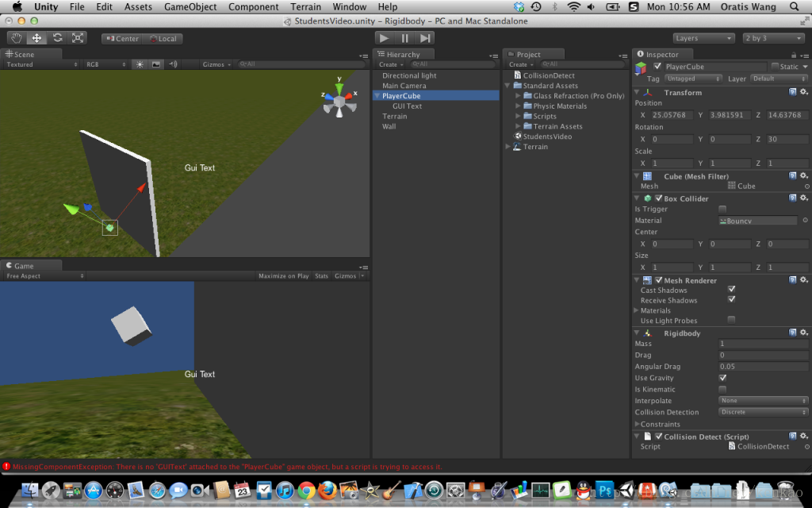
Task: Open the 2 by 3 layout dropdown
Action: [x=772, y=38]
